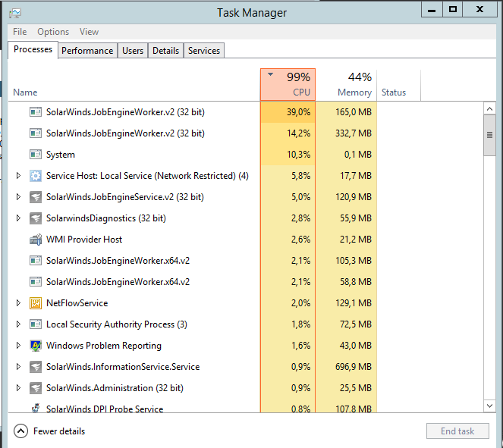Click the scrollbar down arrow

(x=489, y=406)
